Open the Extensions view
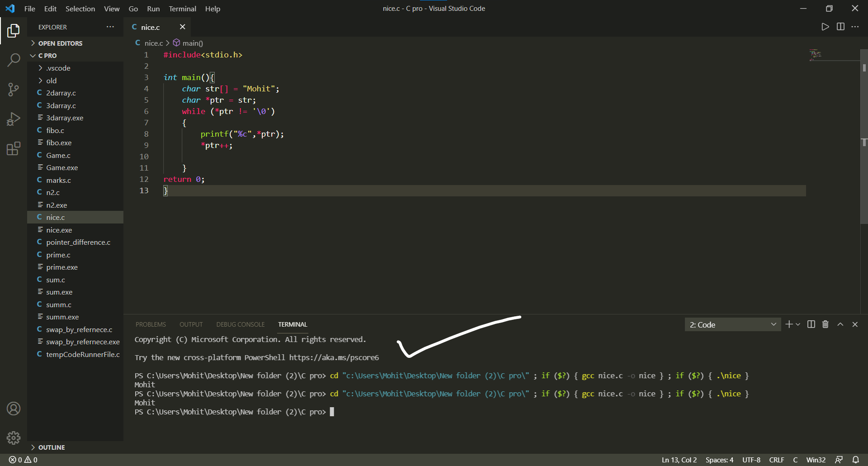 pos(14,148)
